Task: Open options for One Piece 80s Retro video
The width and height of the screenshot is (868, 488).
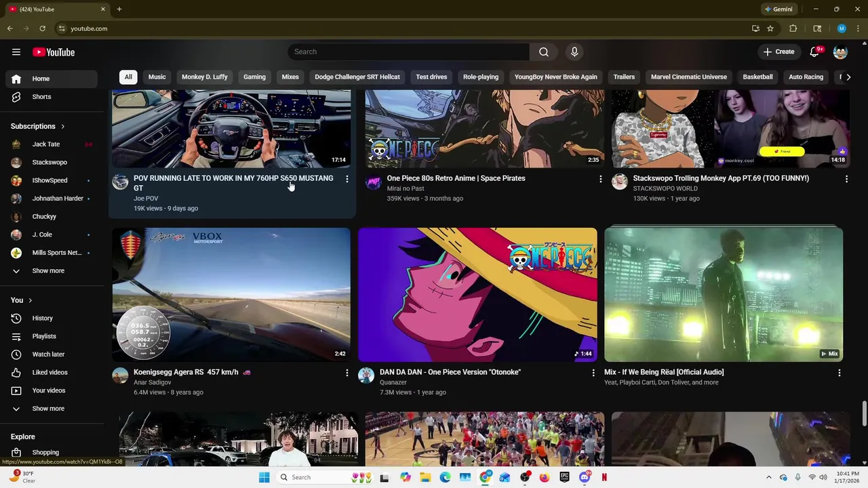Action: pyautogui.click(x=600, y=179)
